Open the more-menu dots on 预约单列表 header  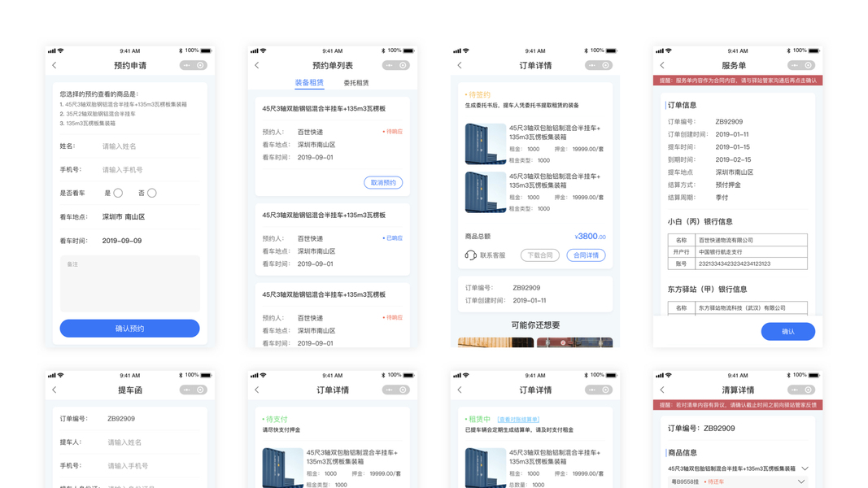389,65
